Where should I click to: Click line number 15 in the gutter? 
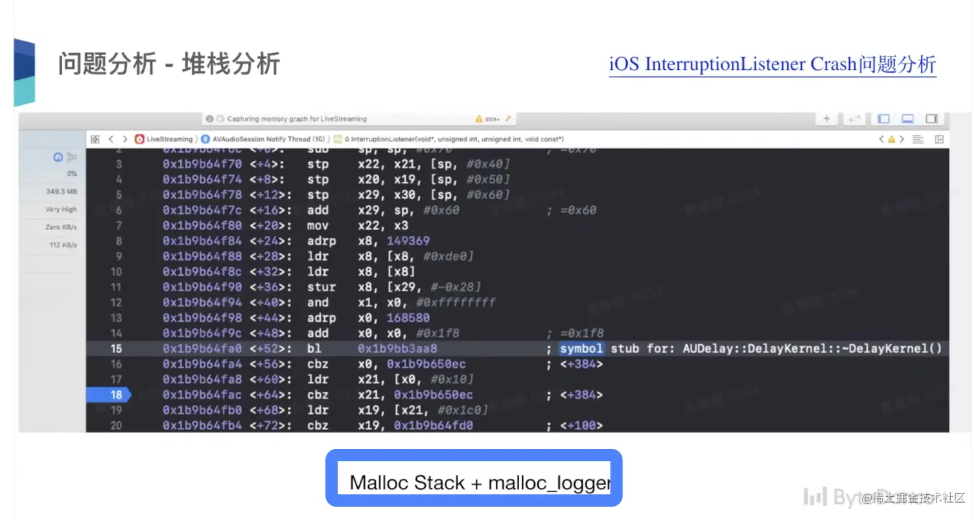coord(116,348)
